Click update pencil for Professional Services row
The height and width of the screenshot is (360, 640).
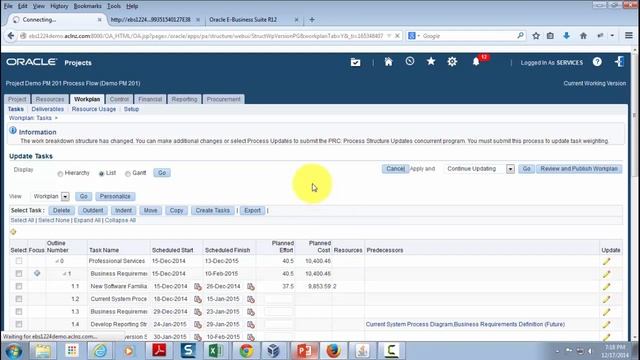click(x=607, y=261)
